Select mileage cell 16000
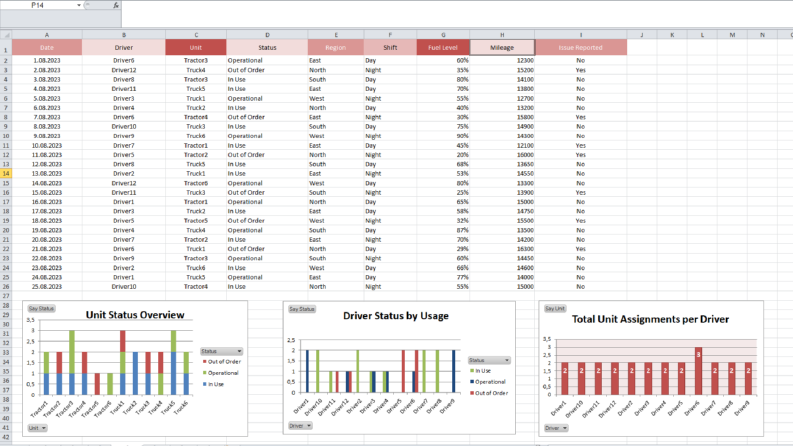 pos(502,155)
